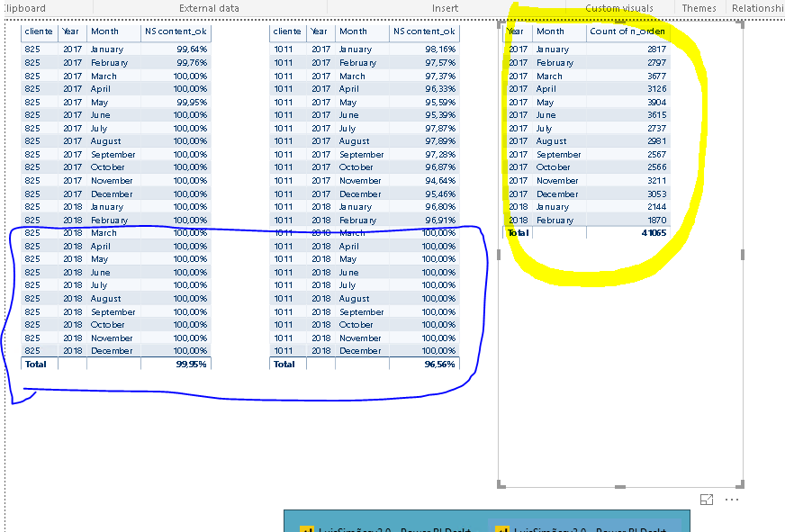Click the Total label in the 825 table
Image resolution: width=785 pixels, height=532 pixels.
(x=35, y=365)
